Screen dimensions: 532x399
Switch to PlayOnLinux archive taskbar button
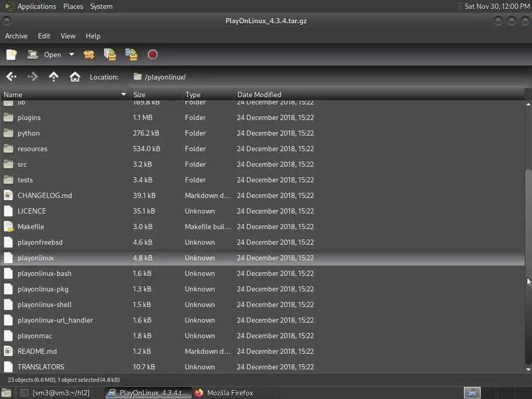pyautogui.click(x=148, y=393)
